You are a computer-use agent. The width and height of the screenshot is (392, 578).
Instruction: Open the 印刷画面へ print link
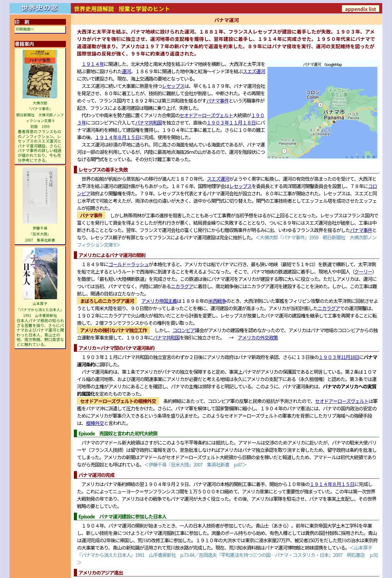click(25, 29)
